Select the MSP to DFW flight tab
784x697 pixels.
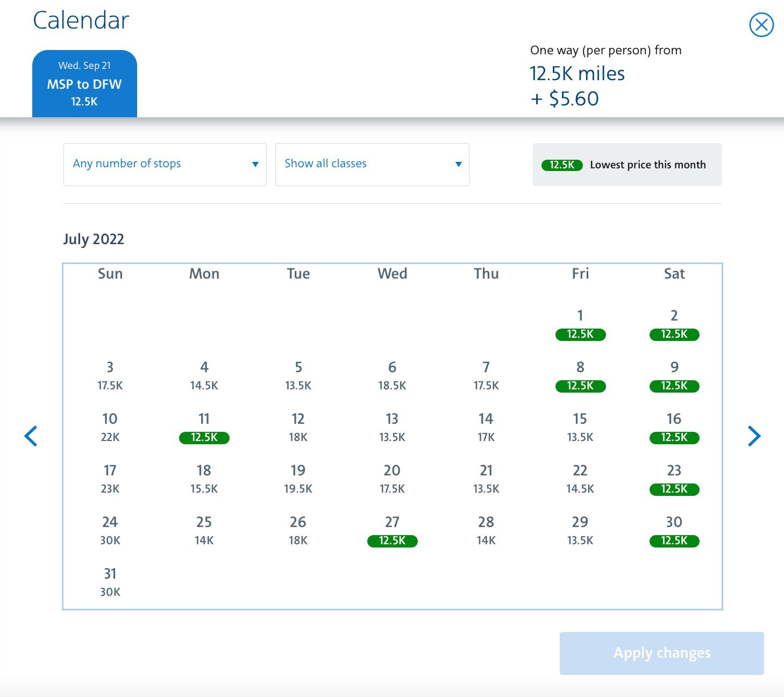84,83
